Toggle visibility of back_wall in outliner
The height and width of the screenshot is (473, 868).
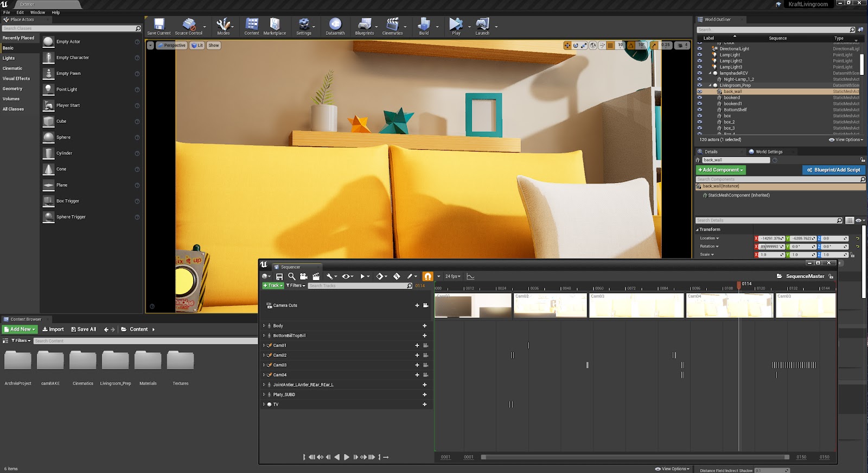(x=699, y=92)
